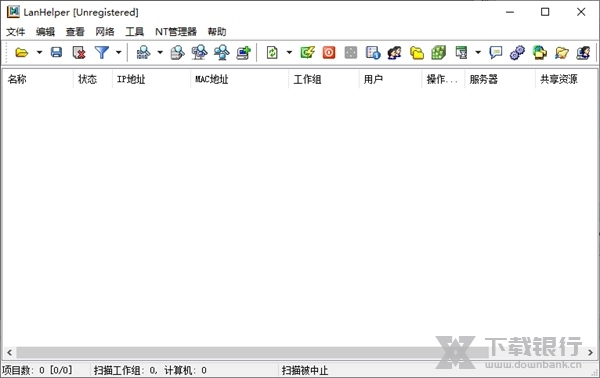Click the purple gears settings icon
Image resolution: width=600 pixels, height=378 pixels.
(517, 52)
